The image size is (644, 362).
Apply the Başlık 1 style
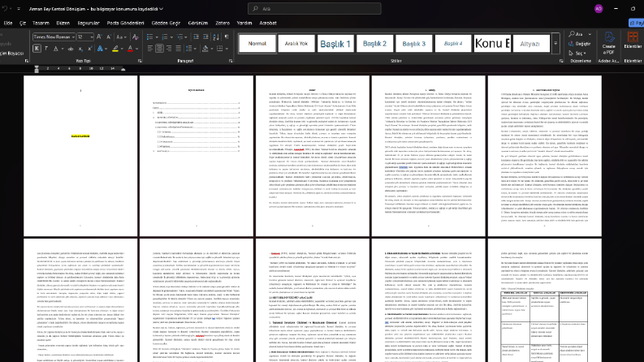tap(335, 44)
